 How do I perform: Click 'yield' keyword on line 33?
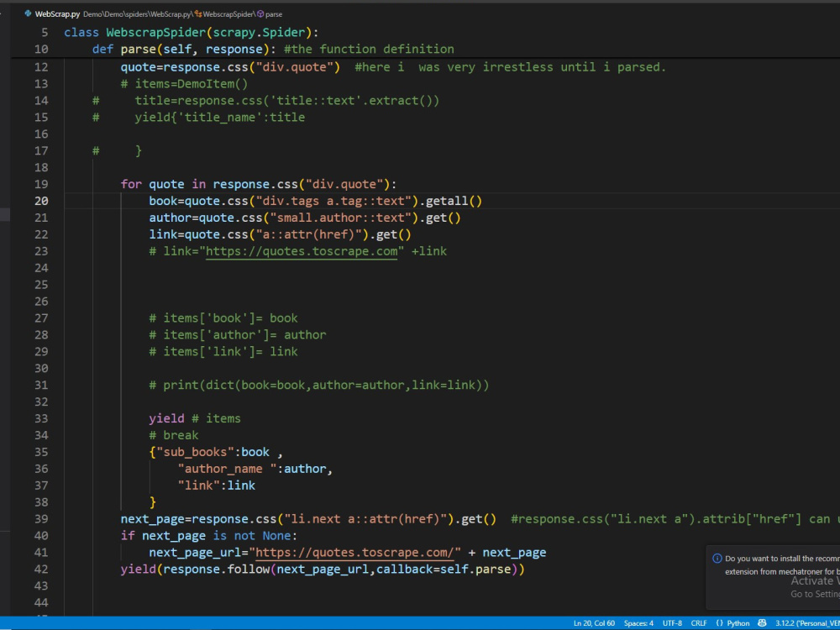(x=166, y=418)
